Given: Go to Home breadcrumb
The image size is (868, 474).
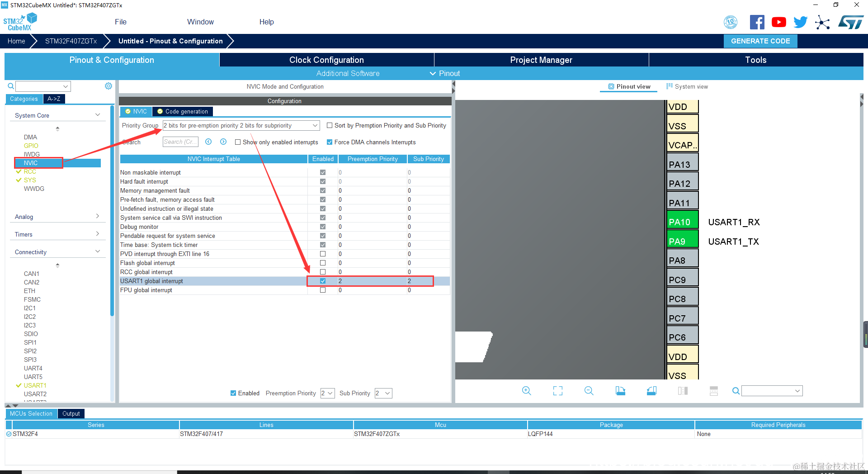Looking at the screenshot, I should pyautogui.click(x=16, y=41).
